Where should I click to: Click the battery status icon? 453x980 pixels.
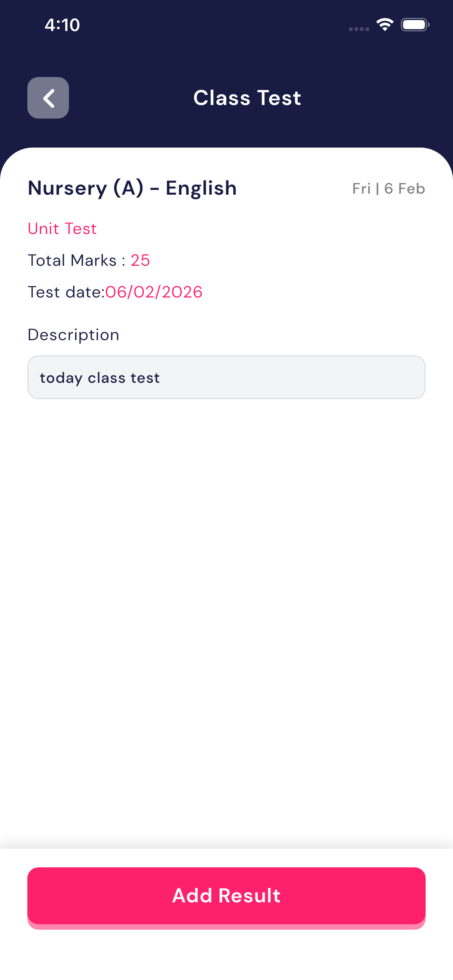pyautogui.click(x=415, y=25)
